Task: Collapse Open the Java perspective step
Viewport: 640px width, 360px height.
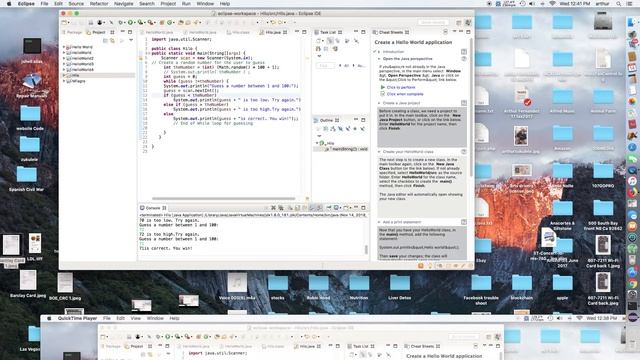Action: pyautogui.click(x=379, y=59)
